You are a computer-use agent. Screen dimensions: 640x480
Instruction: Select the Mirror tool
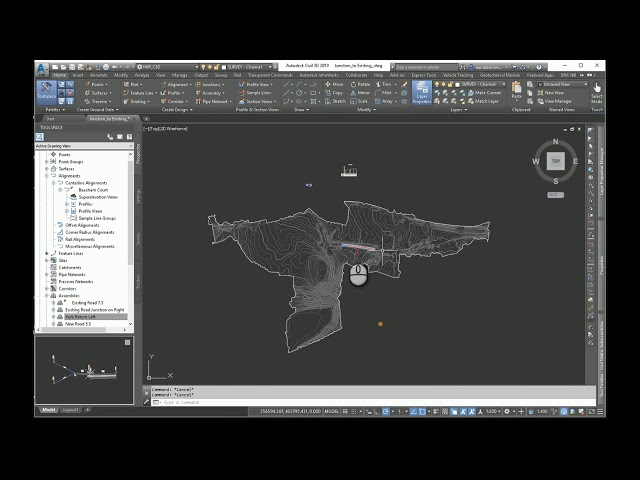[360, 93]
